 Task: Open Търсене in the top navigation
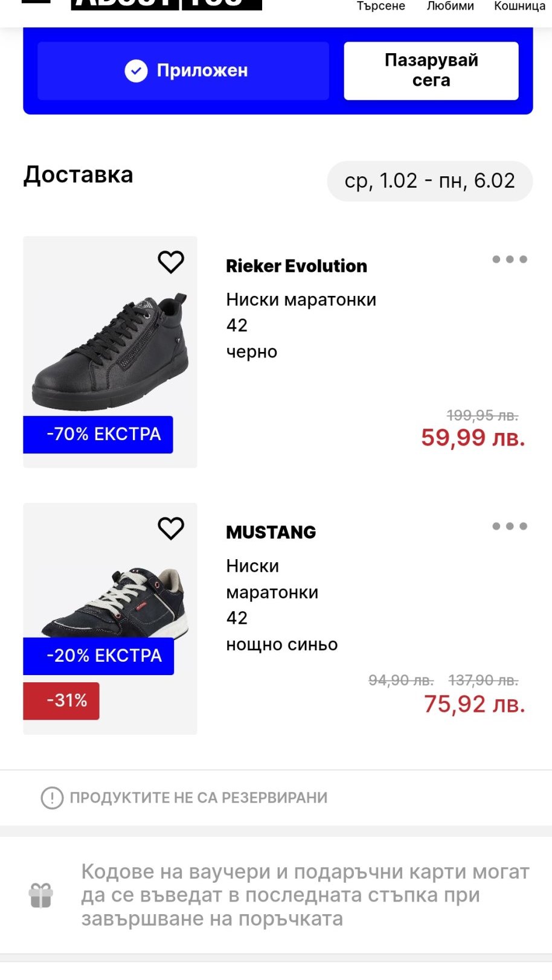[380, 6]
